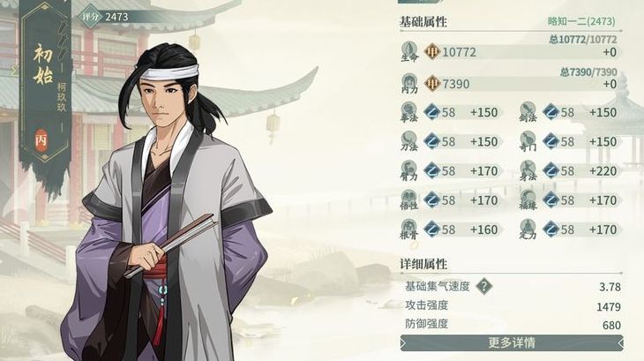Click the 生命 health attribute icon
The height and width of the screenshot is (361, 644).
[409, 51]
